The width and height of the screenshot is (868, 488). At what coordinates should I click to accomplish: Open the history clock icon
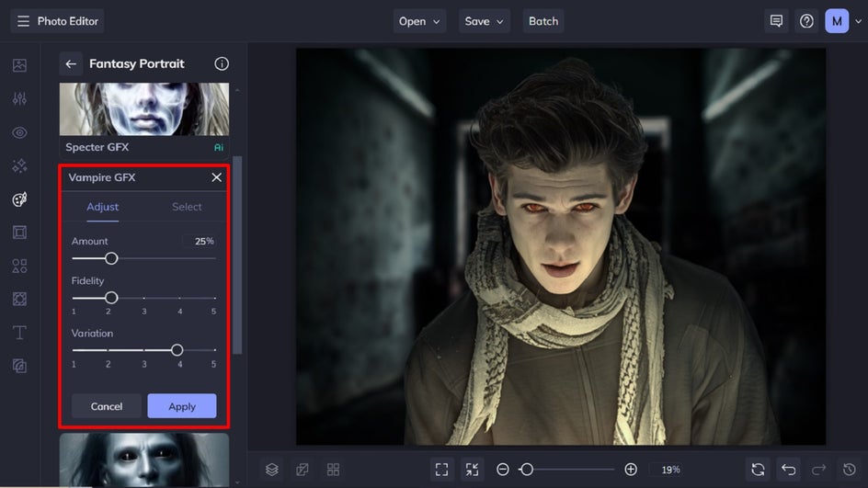click(850, 470)
